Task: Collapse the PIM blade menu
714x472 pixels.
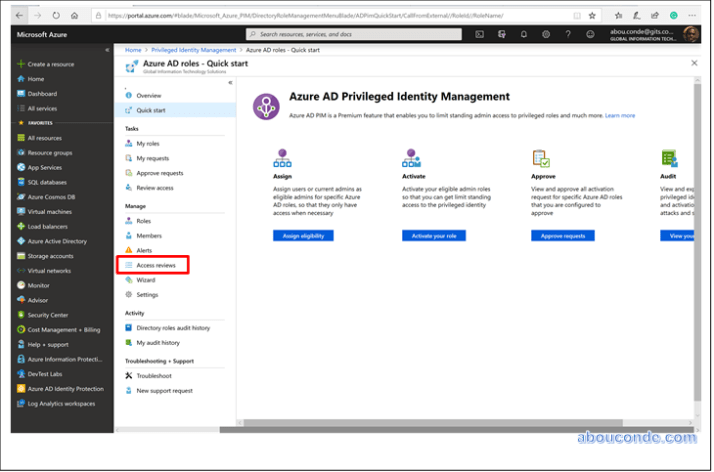Action: [x=230, y=82]
